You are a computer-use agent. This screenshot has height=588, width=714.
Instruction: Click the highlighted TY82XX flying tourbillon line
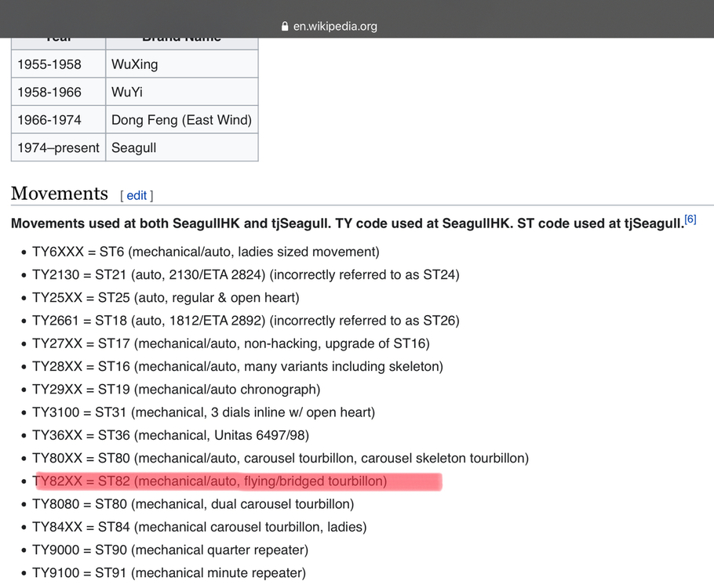pyautogui.click(x=209, y=481)
